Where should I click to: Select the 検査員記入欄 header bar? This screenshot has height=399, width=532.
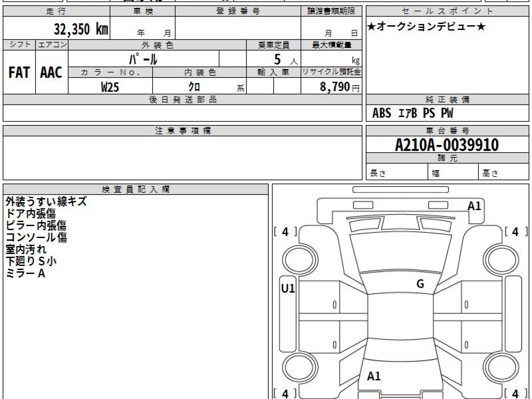pos(136,189)
